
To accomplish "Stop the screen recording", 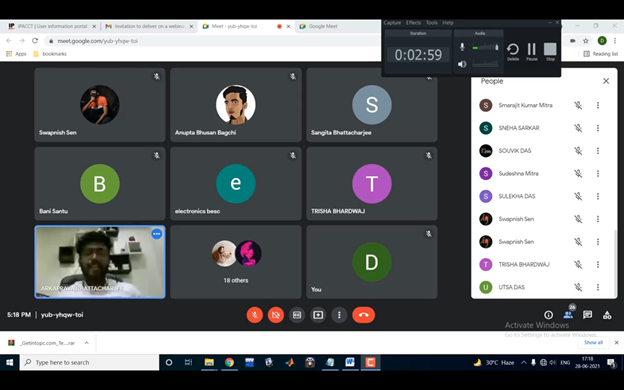I will 550,52.
